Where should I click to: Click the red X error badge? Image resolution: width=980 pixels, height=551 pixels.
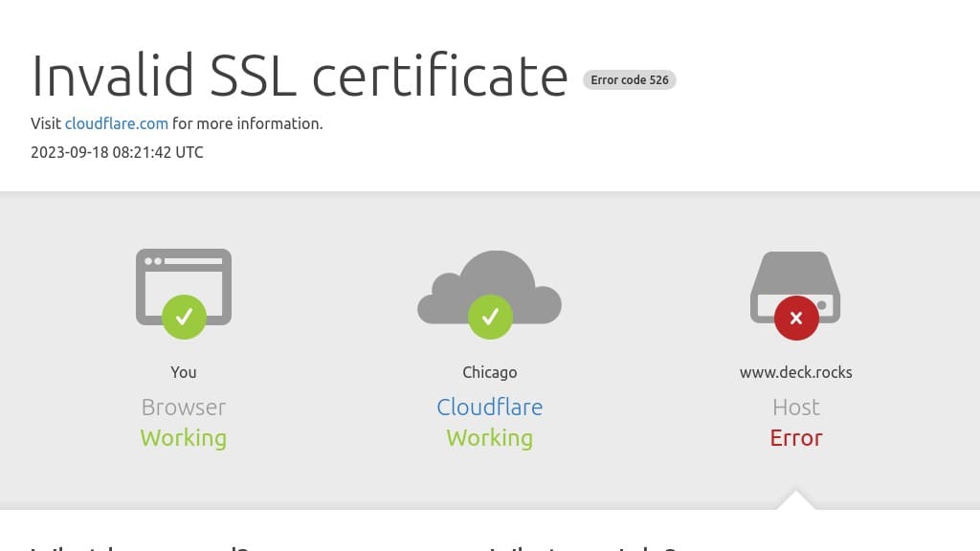point(796,318)
